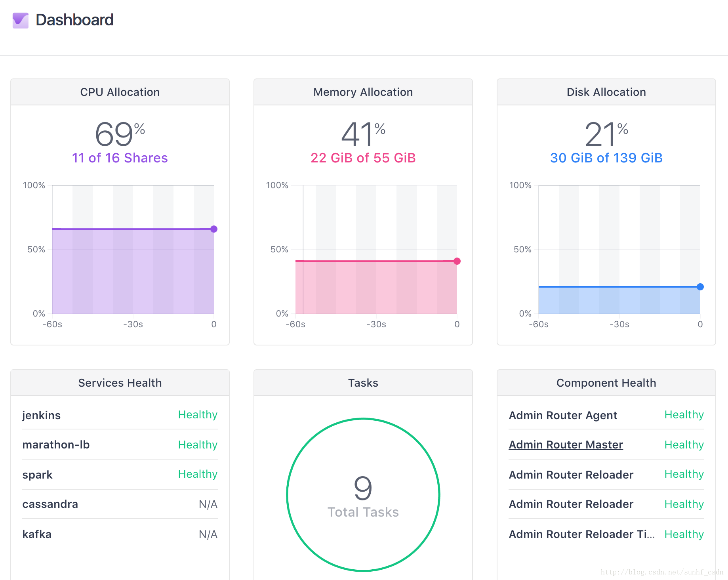Click kafka N/A status
Image resolution: width=728 pixels, height=580 pixels.
(208, 534)
